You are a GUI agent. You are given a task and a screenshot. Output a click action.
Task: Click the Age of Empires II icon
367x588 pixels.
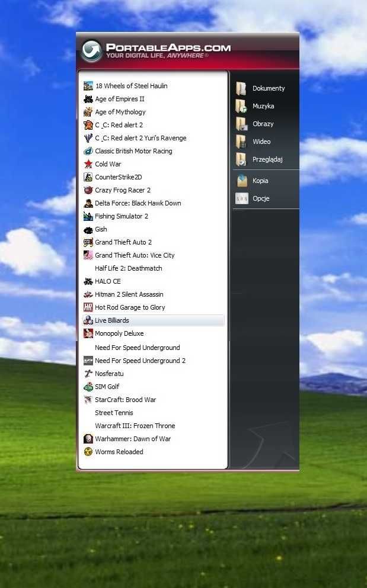[x=88, y=99]
